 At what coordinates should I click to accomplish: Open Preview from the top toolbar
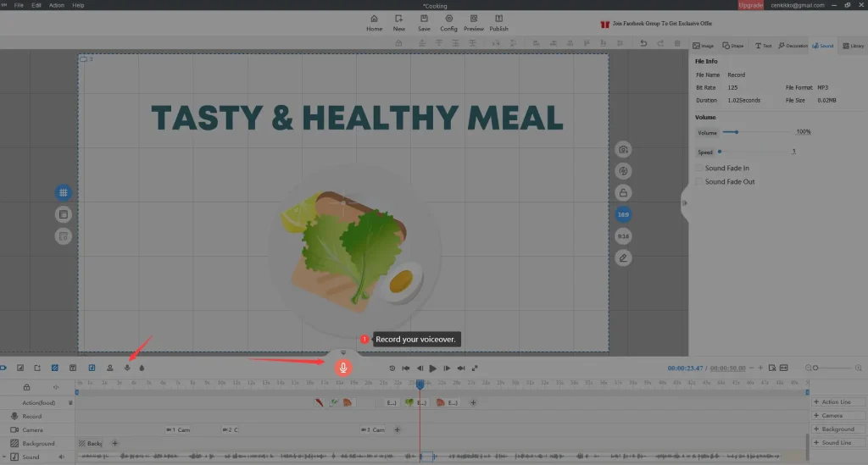coord(474,22)
